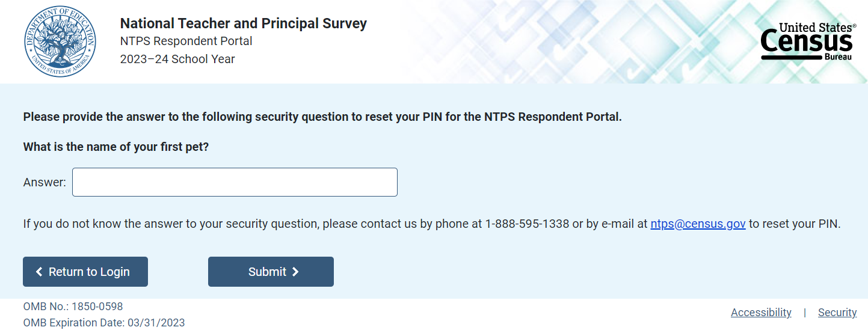Click the United States Census Bureau logo
Image resolution: width=868 pixels, height=330 pixels.
coord(807,42)
